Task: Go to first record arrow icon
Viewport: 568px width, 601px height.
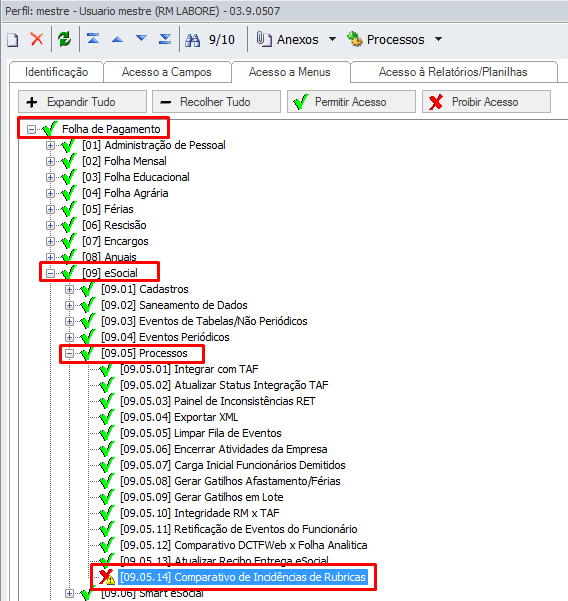Action: pyautogui.click(x=93, y=39)
